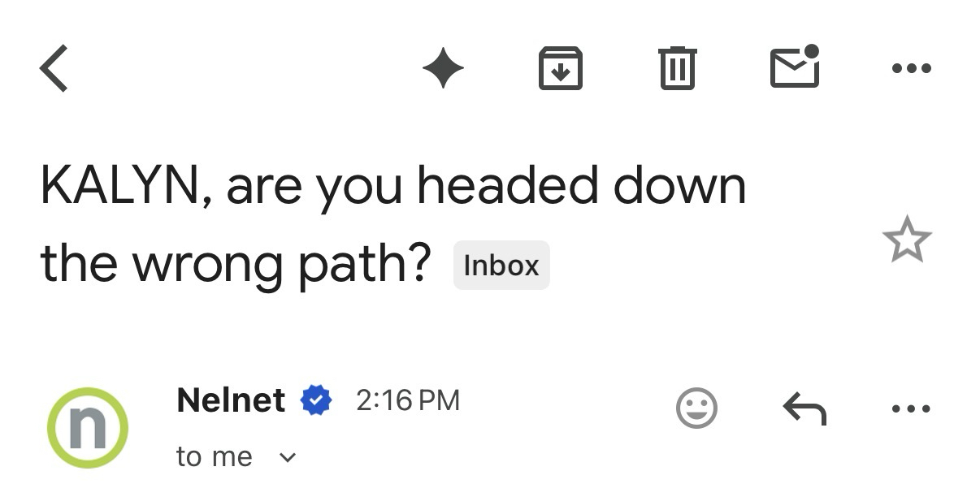The height and width of the screenshot is (497, 980).
Task: Open message-level more options beside reply
Action: (911, 408)
